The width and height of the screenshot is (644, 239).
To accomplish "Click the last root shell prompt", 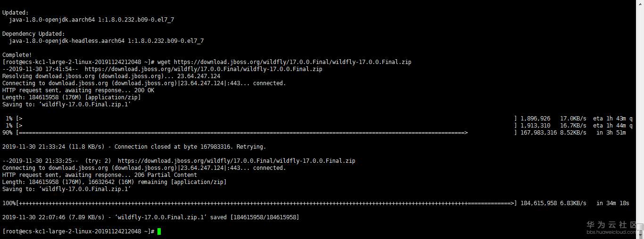I will 78,231.
